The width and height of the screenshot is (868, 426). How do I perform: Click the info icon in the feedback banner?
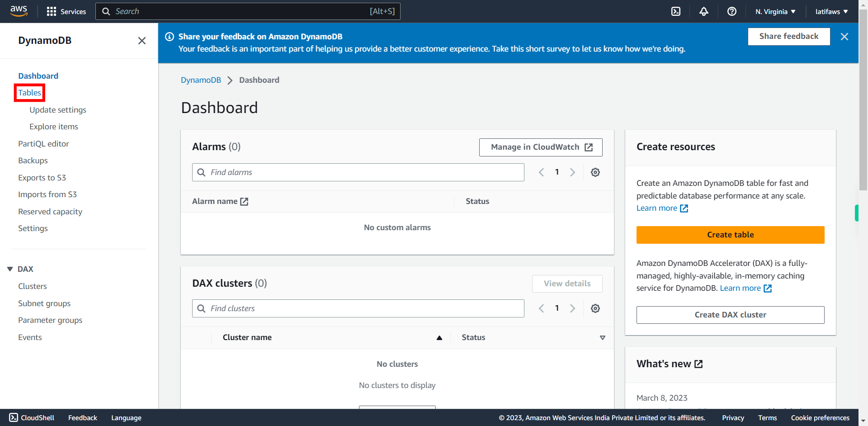click(x=170, y=37)
